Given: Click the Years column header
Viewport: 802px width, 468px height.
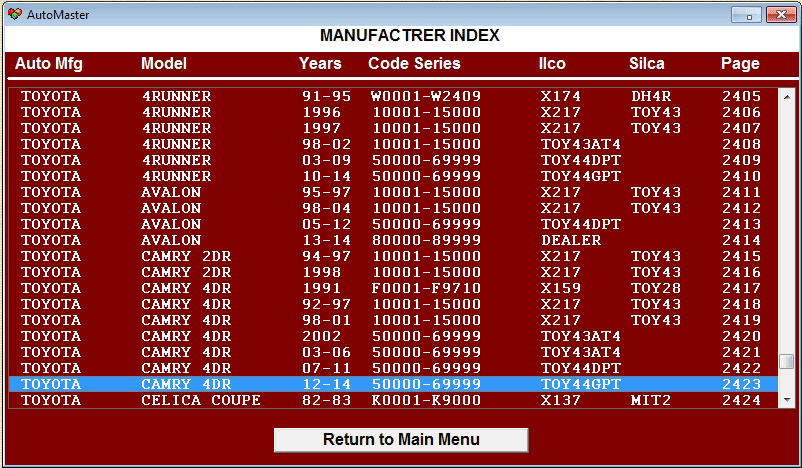Looking at the screenshot, I should (320, 63).
